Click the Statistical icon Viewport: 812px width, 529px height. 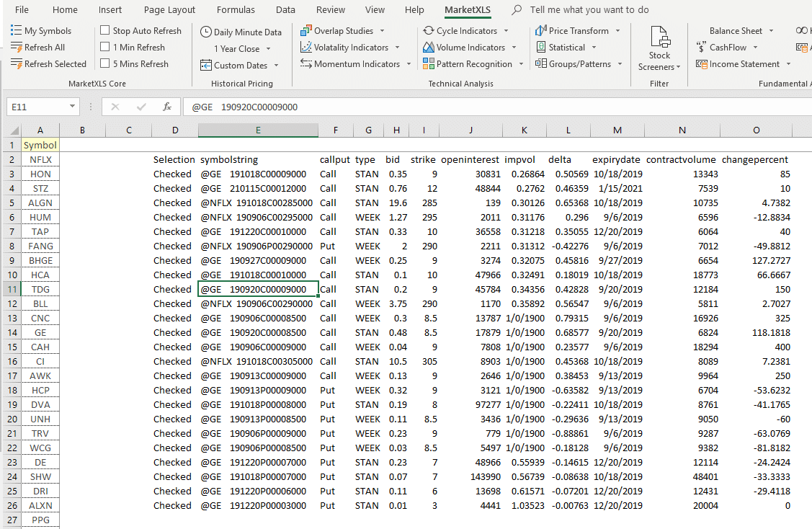(540, 47)
